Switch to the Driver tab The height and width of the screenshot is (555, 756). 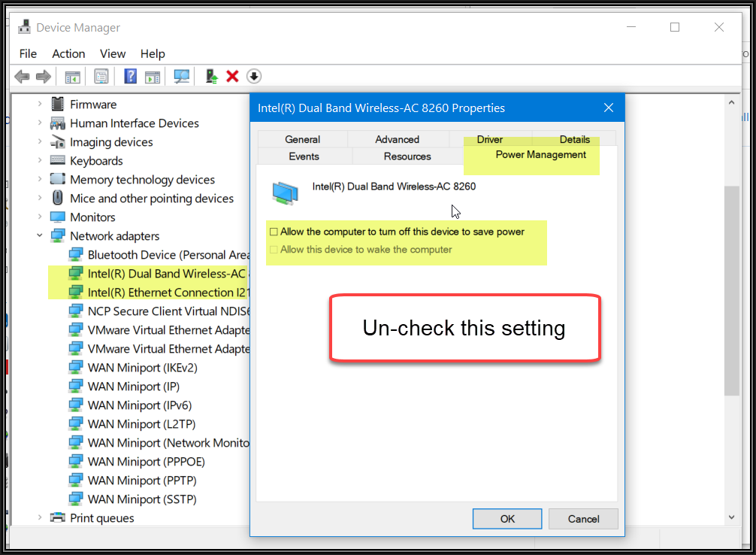(490, 139)
